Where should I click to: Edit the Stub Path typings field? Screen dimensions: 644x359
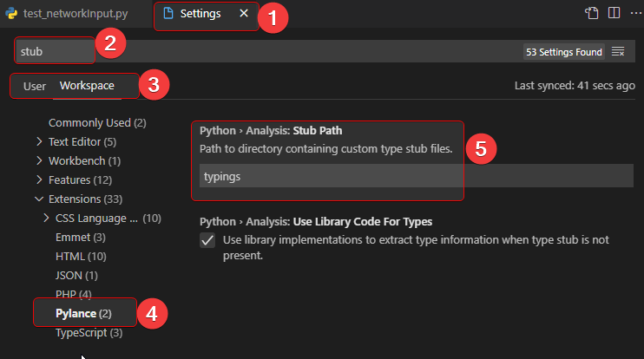416,176
